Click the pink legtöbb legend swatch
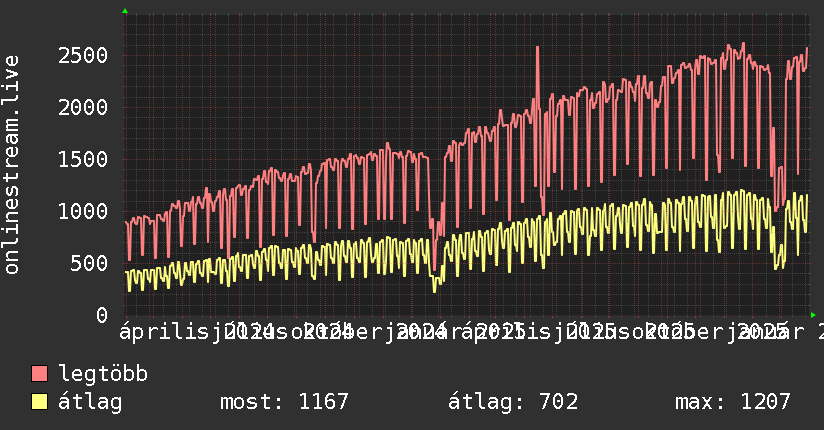 click(39, 373)
